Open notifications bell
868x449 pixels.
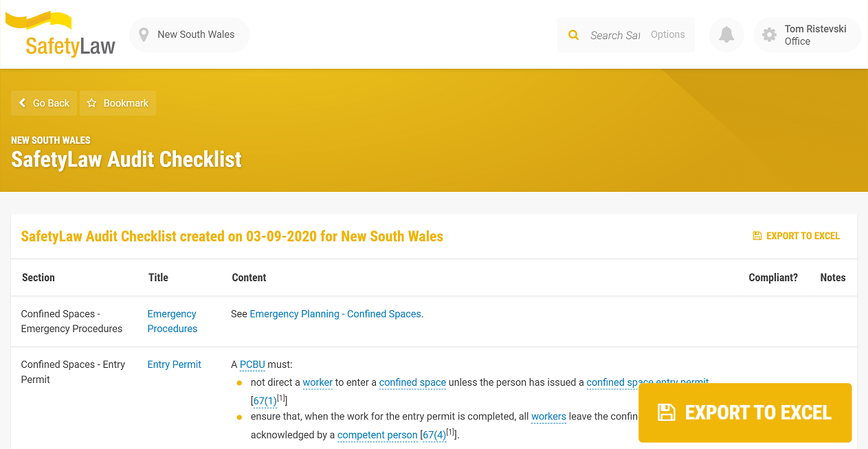point(726,34)
